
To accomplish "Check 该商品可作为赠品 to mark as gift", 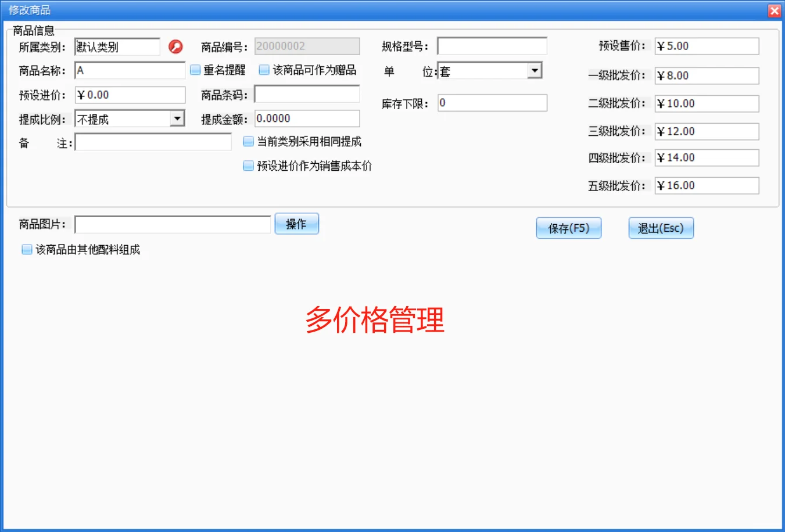I will (x=263, y=70).
